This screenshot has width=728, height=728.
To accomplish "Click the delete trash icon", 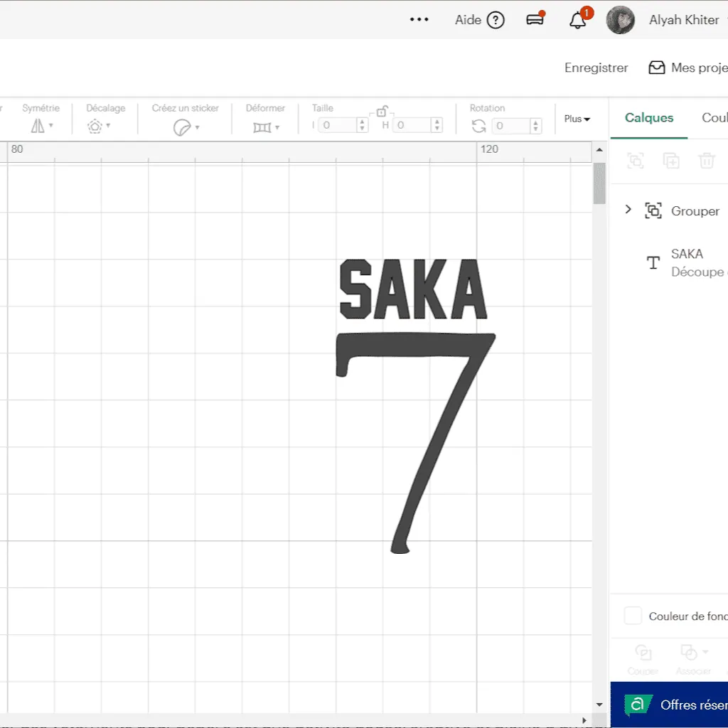I will tap(706, 161).
